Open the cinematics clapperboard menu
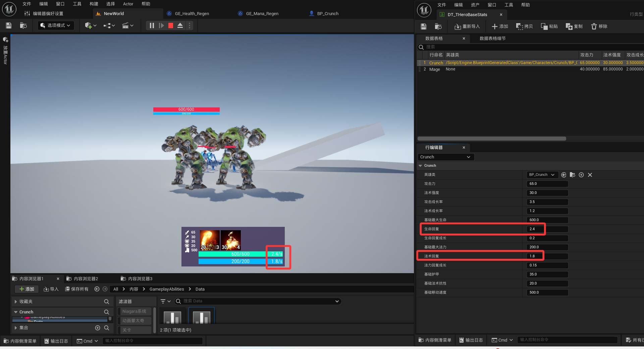644x349 pixels. tap(128, 26)
